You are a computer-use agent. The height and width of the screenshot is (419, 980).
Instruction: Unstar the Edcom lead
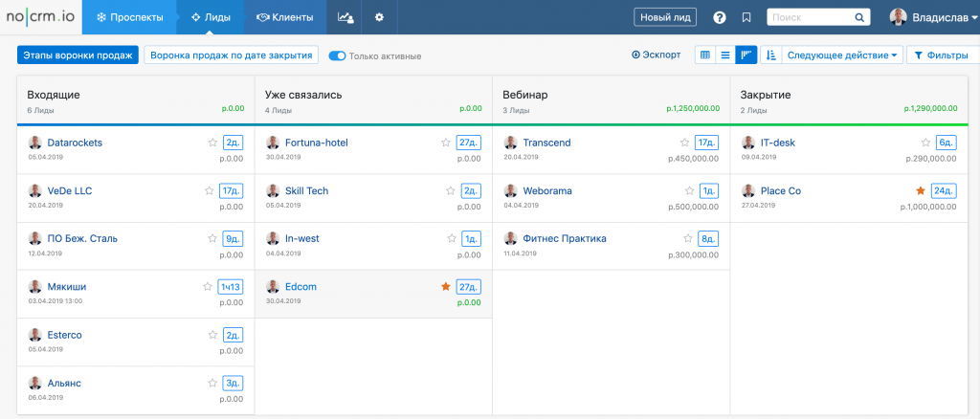[446, 287]
